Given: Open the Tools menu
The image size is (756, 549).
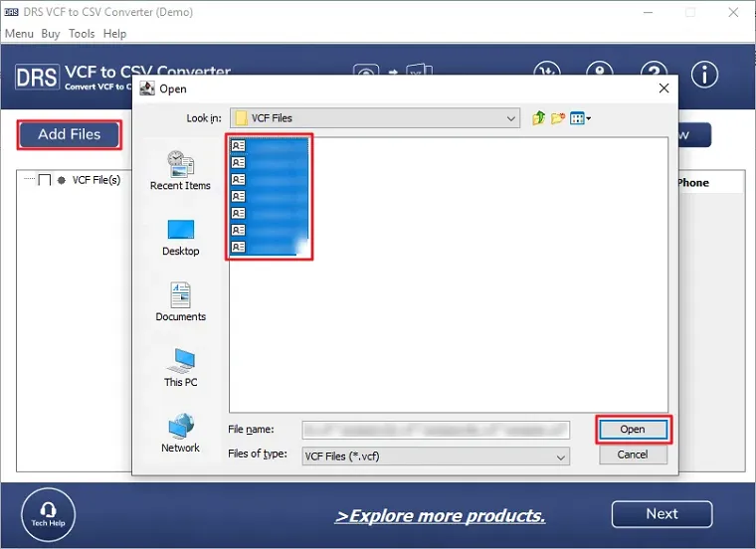Looking at the screenshot, I should [82, 34].
